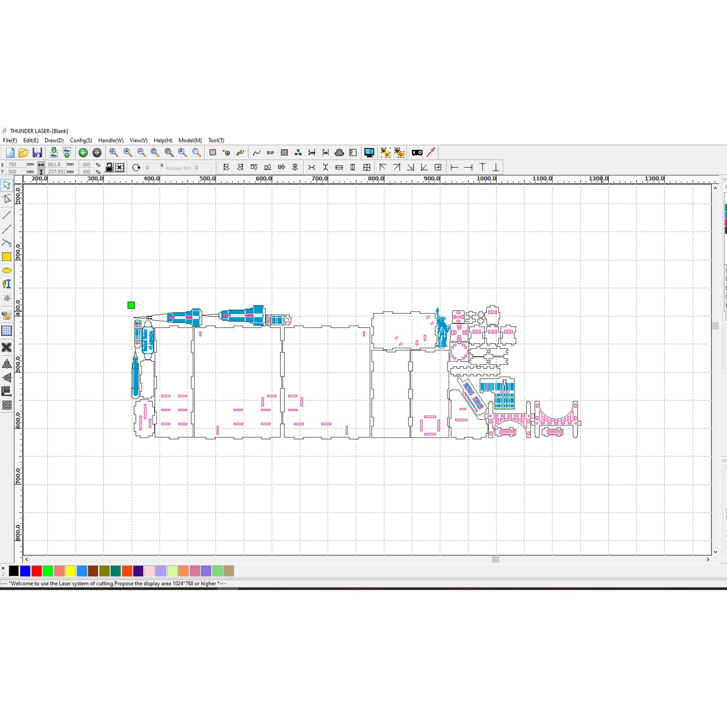This screenshot has width=727, height=728.
Task: Click the X position input field
Action: (x=15, y=165)
